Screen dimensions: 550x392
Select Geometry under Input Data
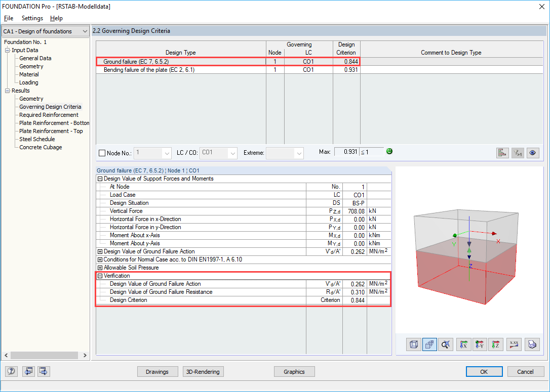click(31, 66)
